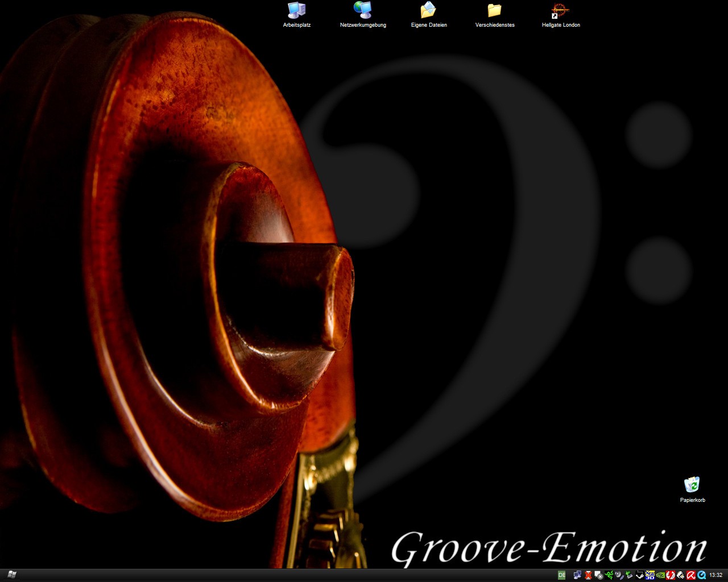This screenshot has width=728, height=582.
Task: Click the red circular arrows tray icon
Action: tap(671, 575)
